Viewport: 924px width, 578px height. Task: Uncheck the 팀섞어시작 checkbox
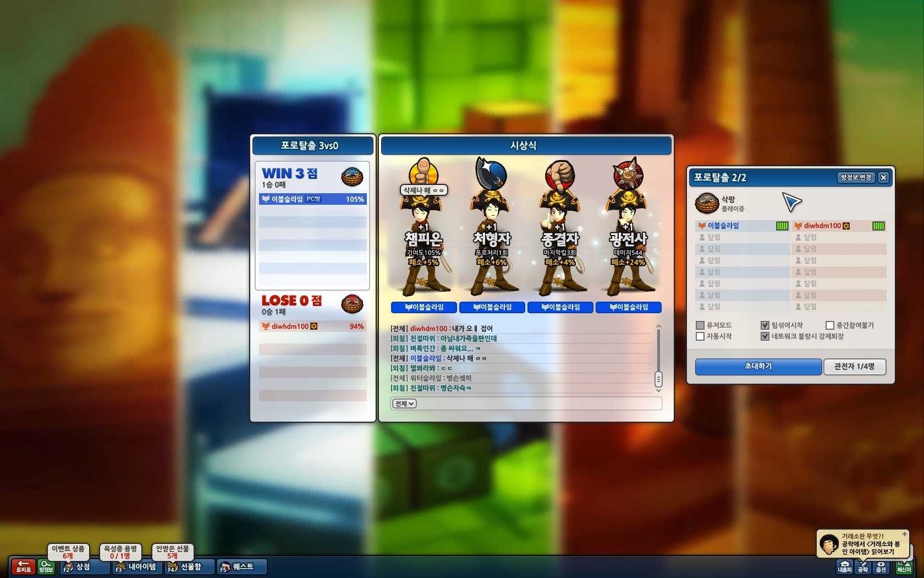coord(765,325)
